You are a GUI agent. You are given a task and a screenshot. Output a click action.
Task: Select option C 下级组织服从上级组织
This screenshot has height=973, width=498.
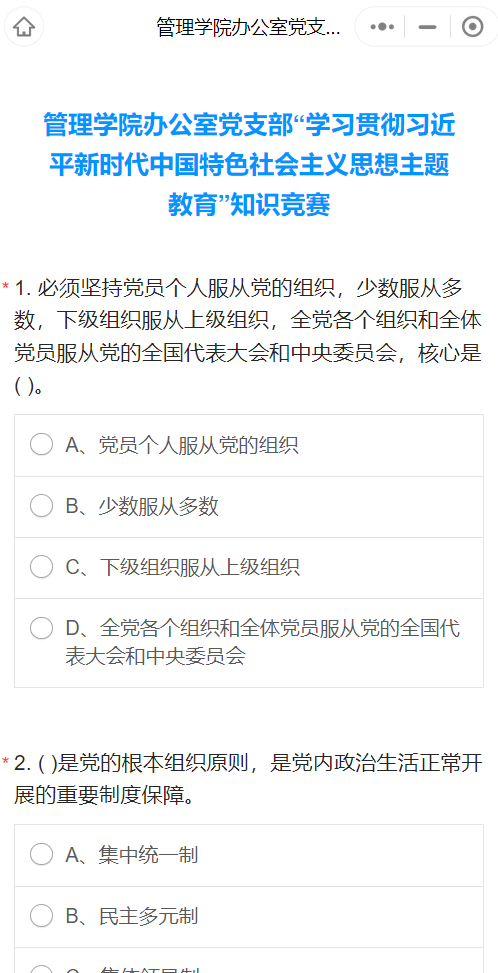[249, 567]
